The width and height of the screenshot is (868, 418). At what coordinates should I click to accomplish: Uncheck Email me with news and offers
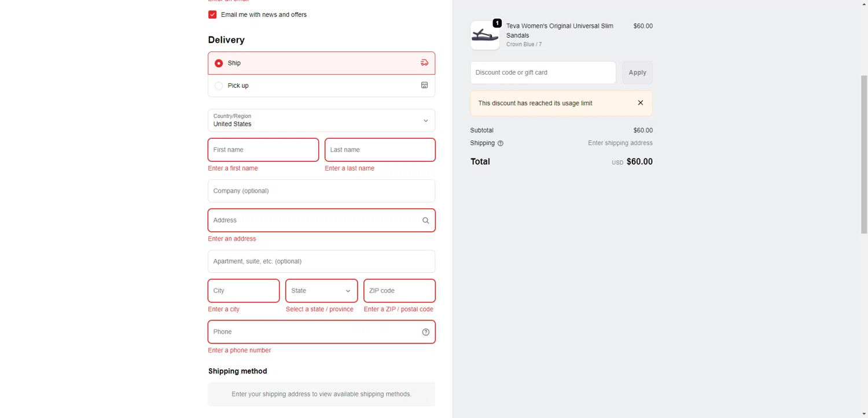pyautogui.click(x=212, y=14)
